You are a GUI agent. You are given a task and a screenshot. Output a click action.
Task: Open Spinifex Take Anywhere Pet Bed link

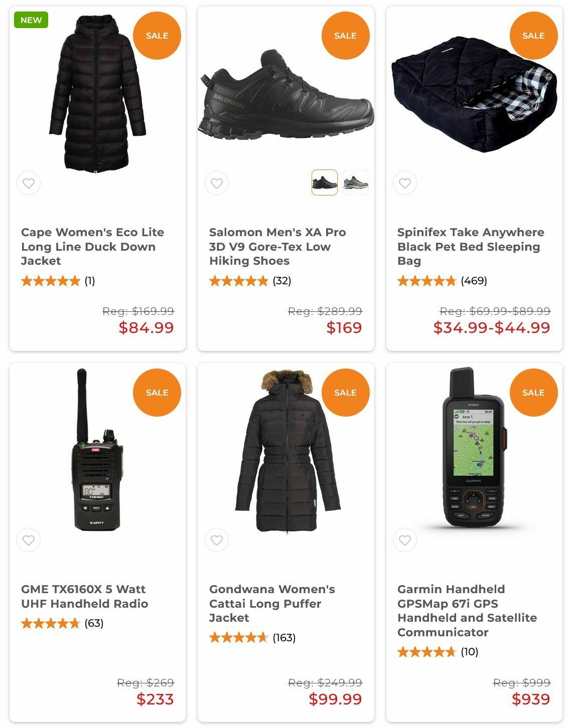click(x=471, y=247)
